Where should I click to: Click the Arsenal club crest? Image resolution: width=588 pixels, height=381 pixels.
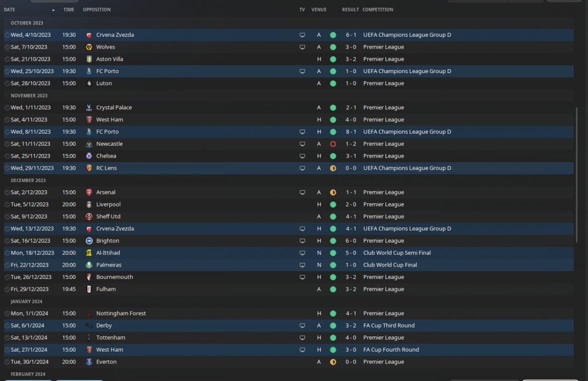89,192
